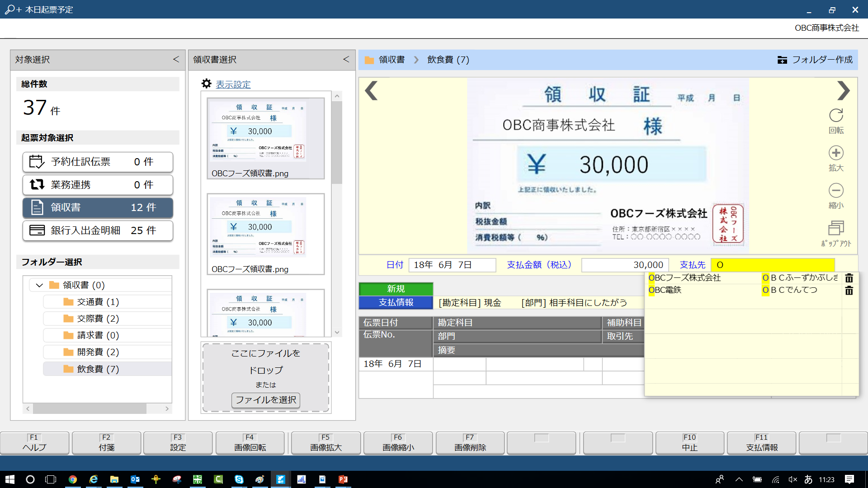
Task: Click the F11 支払情報 function button
Action: [762, 443]
